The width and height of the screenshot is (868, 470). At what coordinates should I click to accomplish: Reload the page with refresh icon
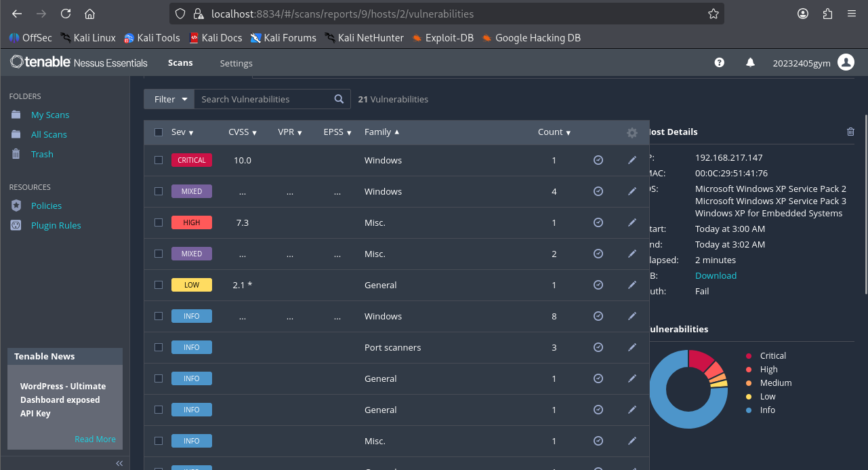65,14
